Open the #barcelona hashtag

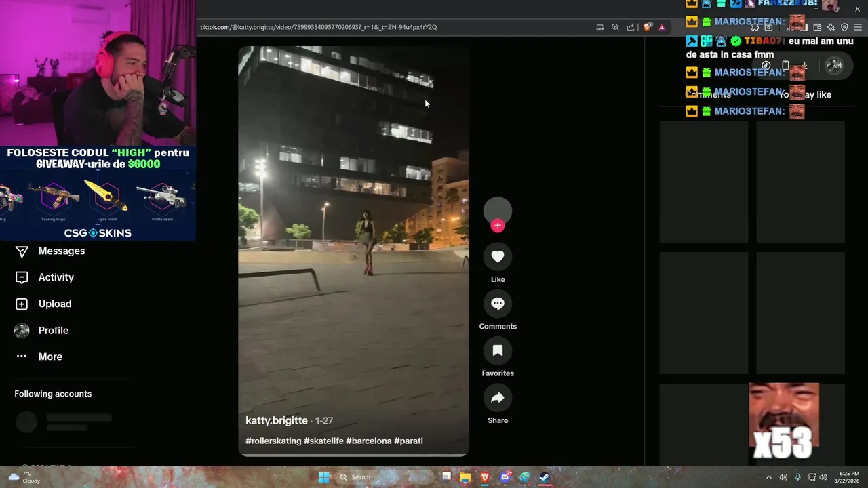tap(369, 441)
